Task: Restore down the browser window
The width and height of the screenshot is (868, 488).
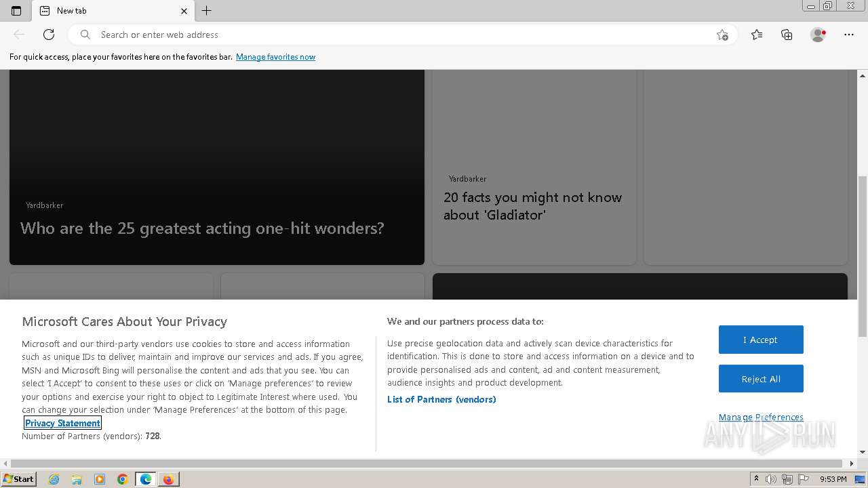Action: point(828,6)
